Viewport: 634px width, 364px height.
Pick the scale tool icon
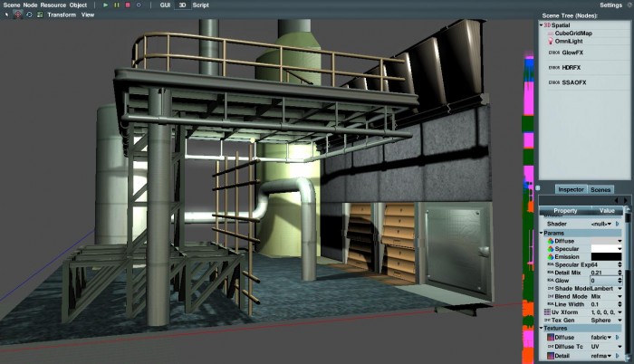tap(38, 14)
